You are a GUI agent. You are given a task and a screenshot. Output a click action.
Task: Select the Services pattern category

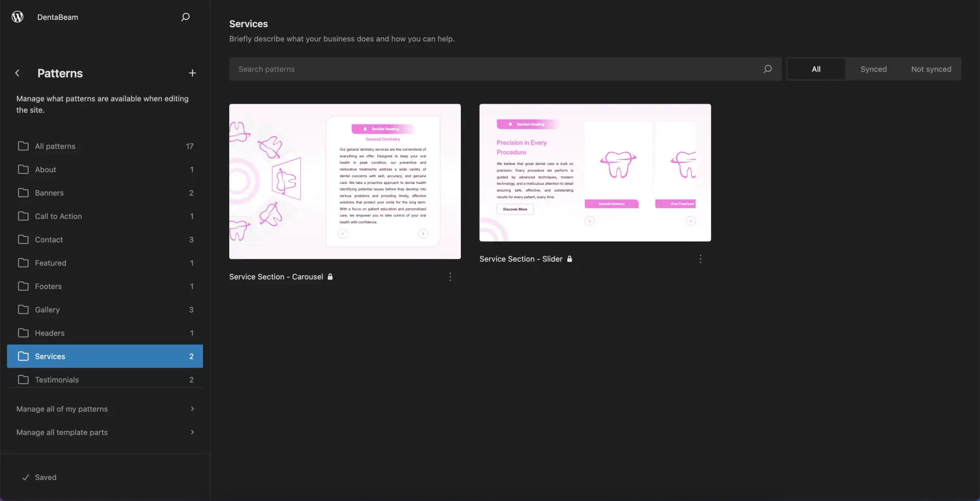(x=105, y=356)
